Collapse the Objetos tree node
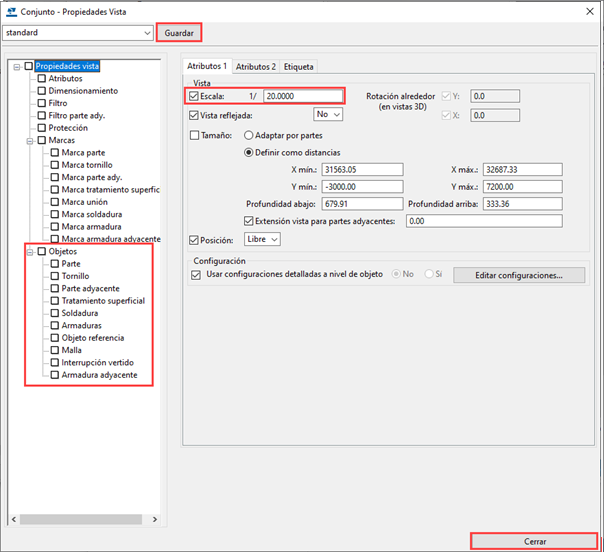 pyautogui.click(x=29, y=252)
